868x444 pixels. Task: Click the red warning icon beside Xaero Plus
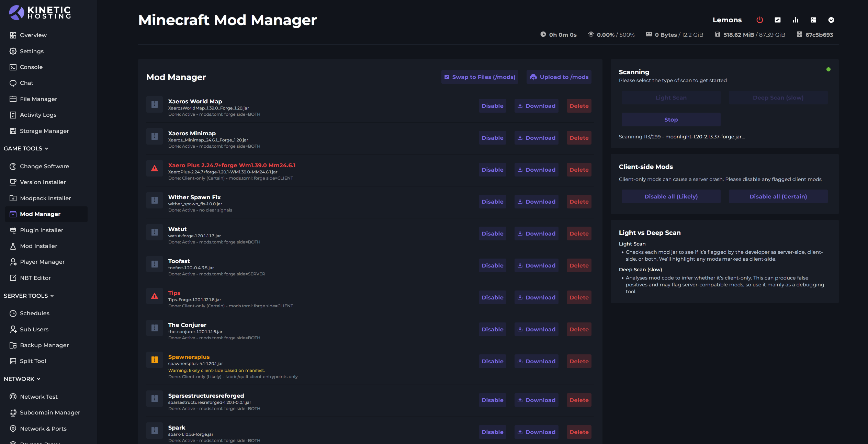pos(155,169)
